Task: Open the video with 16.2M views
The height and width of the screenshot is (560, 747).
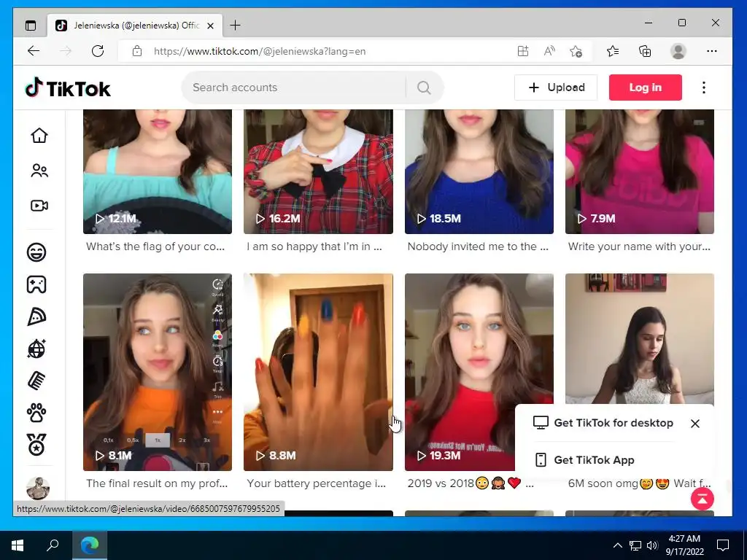Action: 318,171
